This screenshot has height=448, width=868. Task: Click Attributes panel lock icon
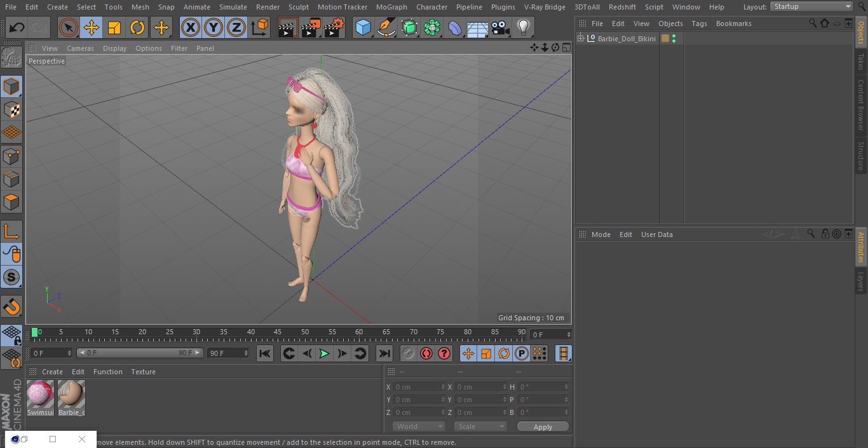(x=825, y=234)
